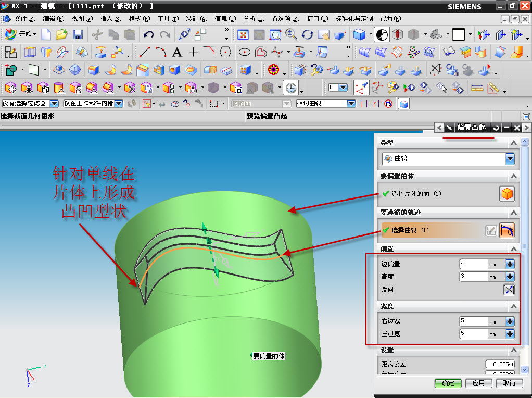532x398 pixels.
Task: Click the New file icon
Action: [46, 34]
